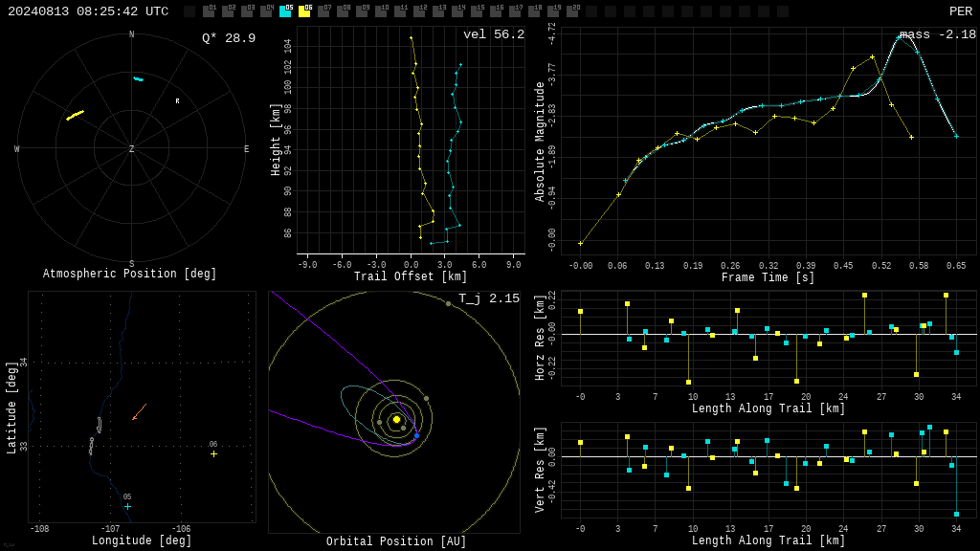
Task: Click station 07 indicator box
Action: tap(323, 11)
